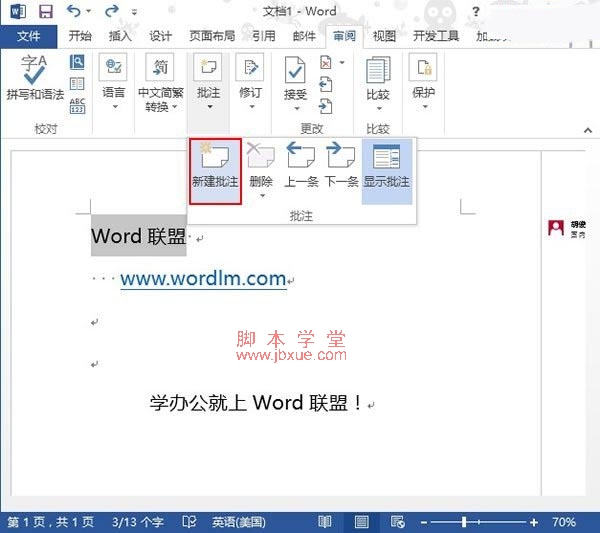This screenshot has height=533, width=600.
Task: Expand the 批注 group dropdown arrow
Action: 210,107
